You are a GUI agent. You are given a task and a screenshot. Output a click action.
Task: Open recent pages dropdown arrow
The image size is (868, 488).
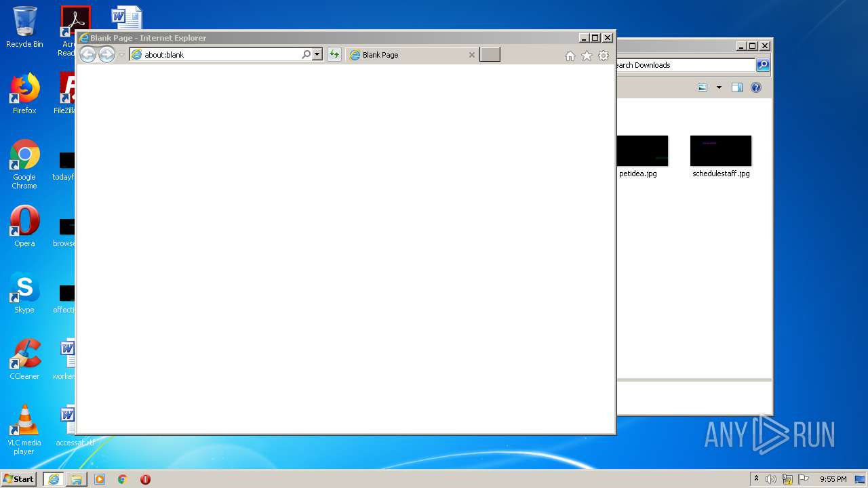[x=121, y=55]
